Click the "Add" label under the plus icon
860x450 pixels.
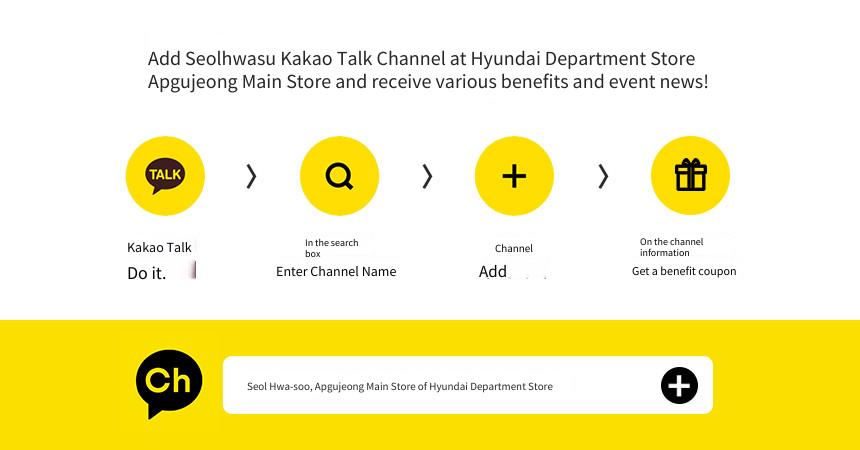click(493, 272)
